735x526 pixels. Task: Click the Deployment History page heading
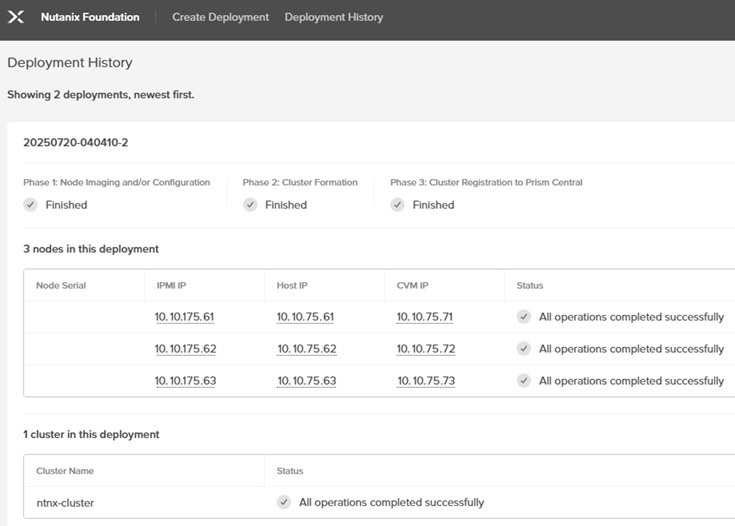coord(70,63)
